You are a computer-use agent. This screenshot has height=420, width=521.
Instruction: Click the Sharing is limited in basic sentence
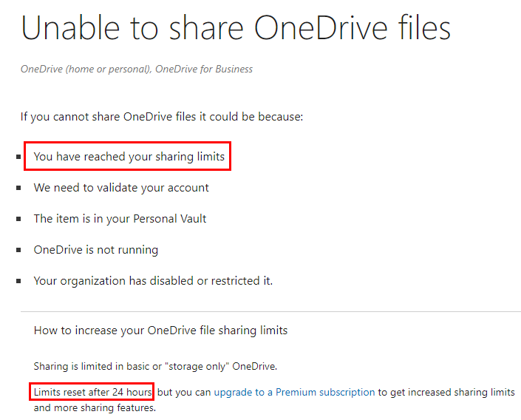pyautogui.click(x=155, y=367)
